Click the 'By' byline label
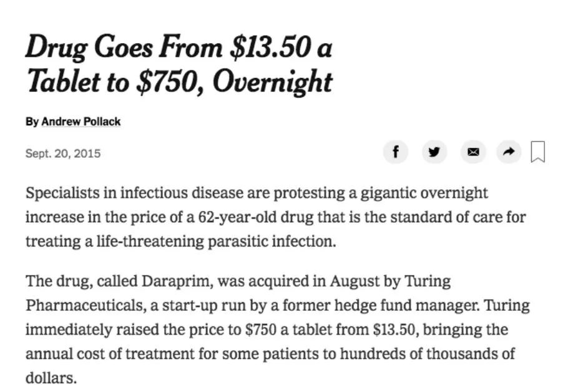Image resolution: width=563 pixels, height=392 pixels. point(32,122)
